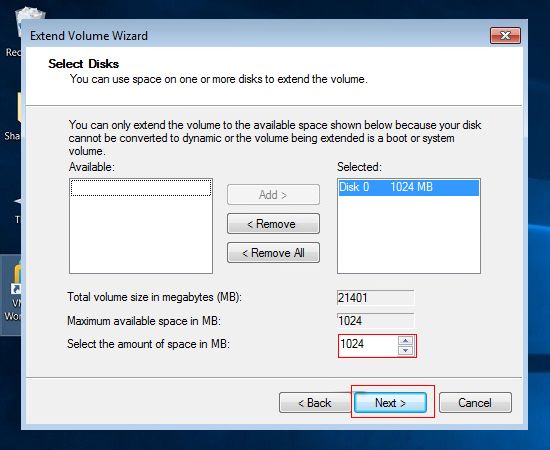550x450 pixels.
Task: Increase space amount with up spinner arrow
Action: click(405, 341)
